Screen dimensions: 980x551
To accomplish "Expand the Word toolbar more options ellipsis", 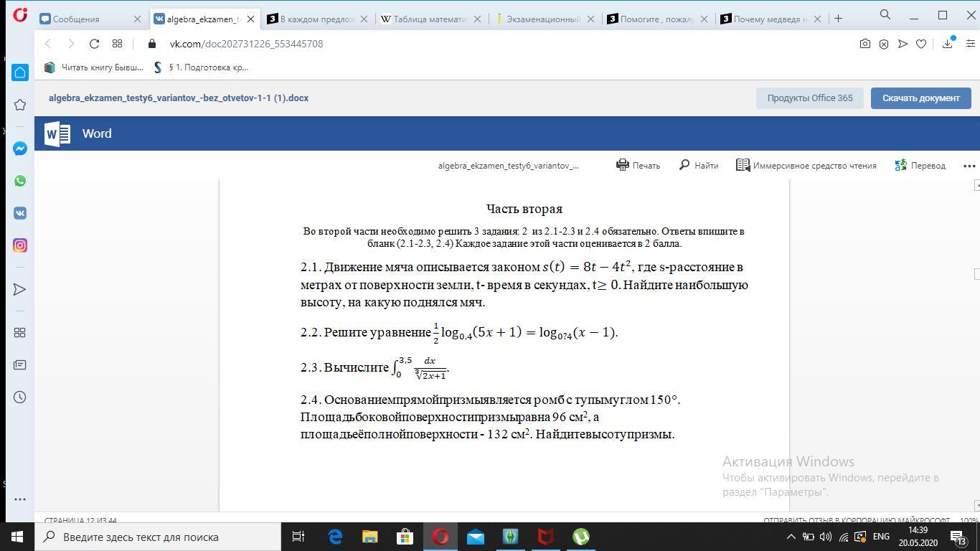I will [x=969, y=166].
